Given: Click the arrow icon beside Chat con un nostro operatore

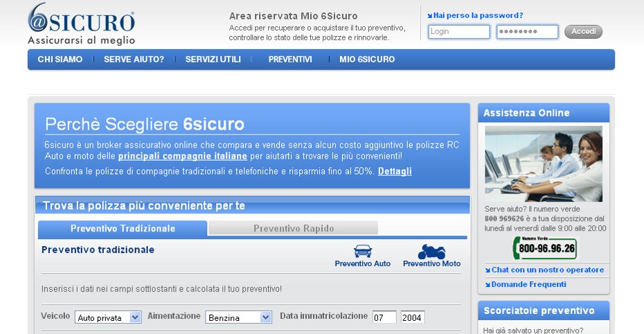Looking at the screenshot, I should 488,270.
